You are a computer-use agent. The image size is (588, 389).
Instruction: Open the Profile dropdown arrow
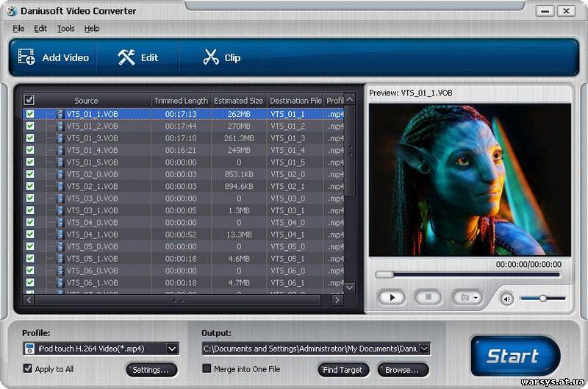click(172, 349)
